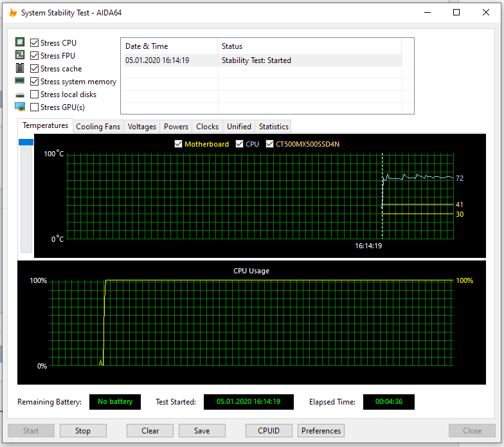Viewport: 504px width, 447px height.
Task: Click the RAM module icon beside Stress system memory
Action: (x=19, y=81)
